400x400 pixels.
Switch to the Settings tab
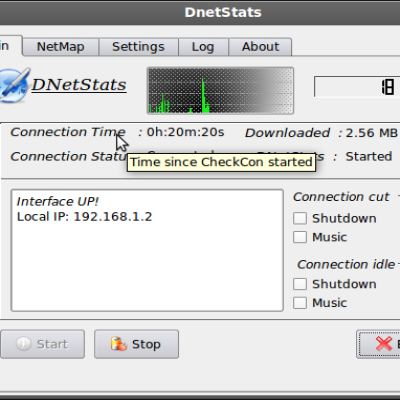point(139,47)
